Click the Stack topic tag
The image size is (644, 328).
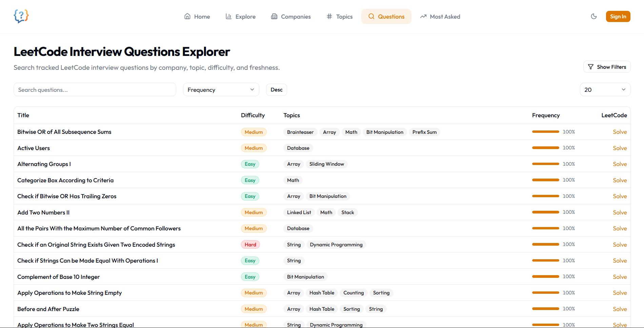(347, 212)
